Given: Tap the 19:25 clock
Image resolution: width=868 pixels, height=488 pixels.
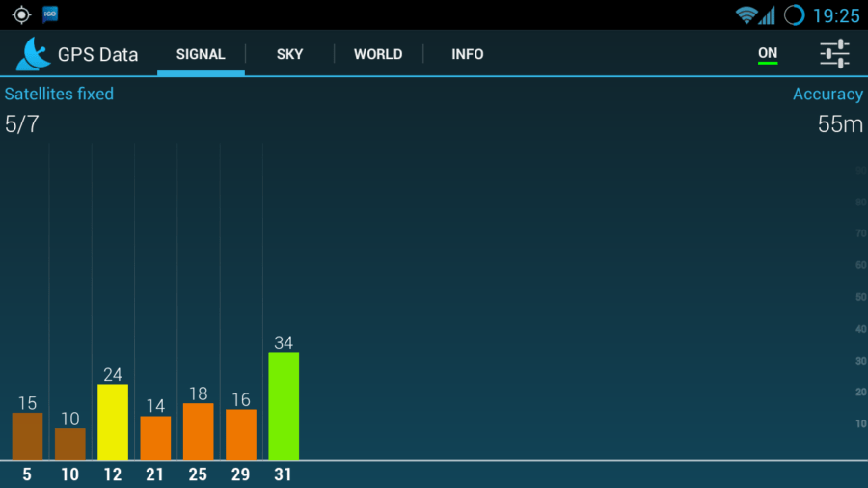Looking at the screenshot, I should (836, 15).
